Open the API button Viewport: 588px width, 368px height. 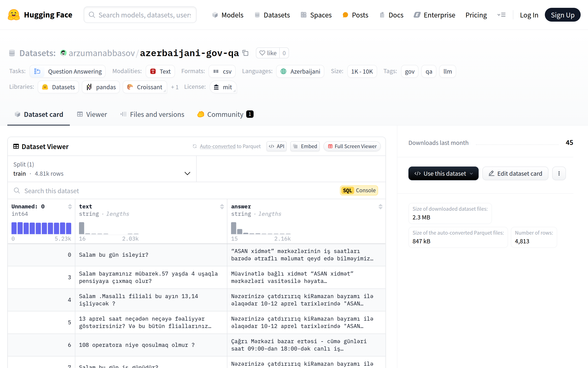277,146
